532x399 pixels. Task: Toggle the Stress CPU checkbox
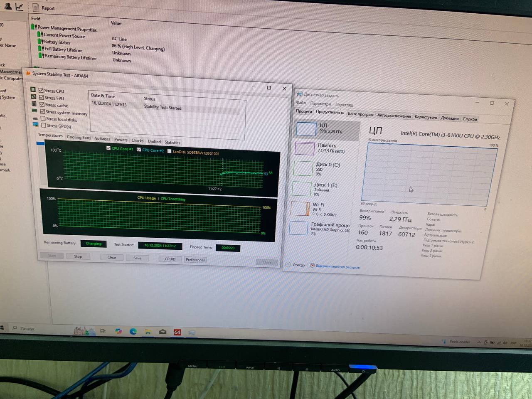(41, 90)
